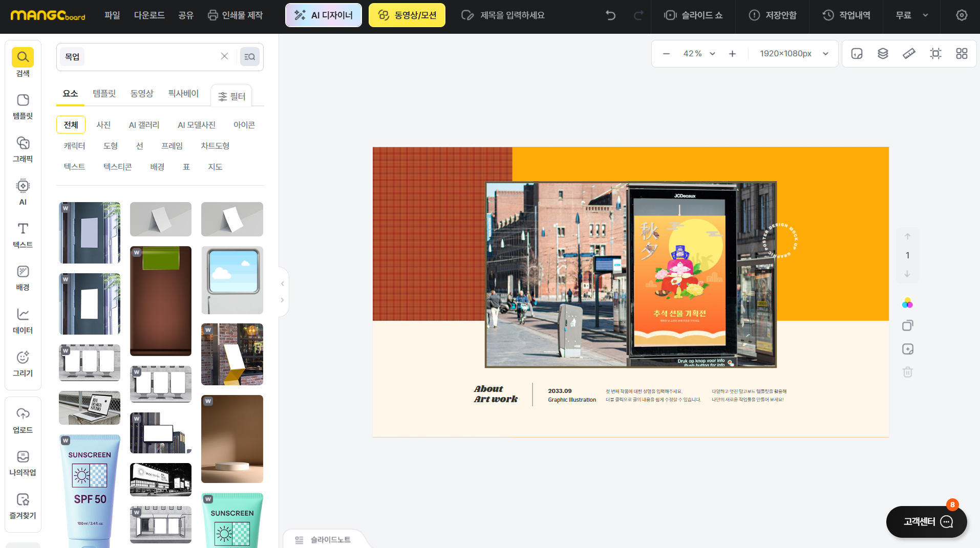This screenshot has width=980, height=548.
Task: Open the AI tools sidebar icon
Action: 23,192
